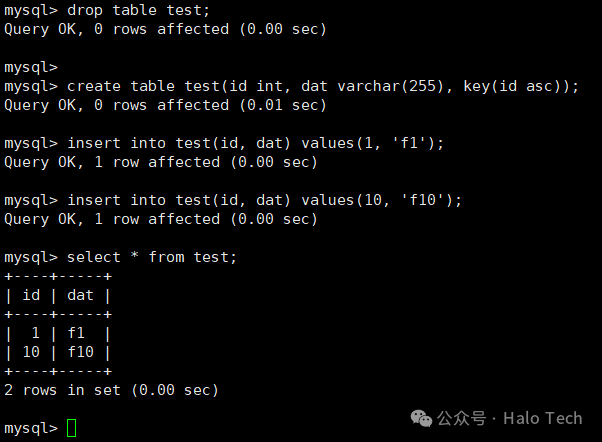The height and width of the screenshot is (442, 602).
Task: Click the 'id' column header in the result table
Action: pyautogui.click(x=31, y=295)
